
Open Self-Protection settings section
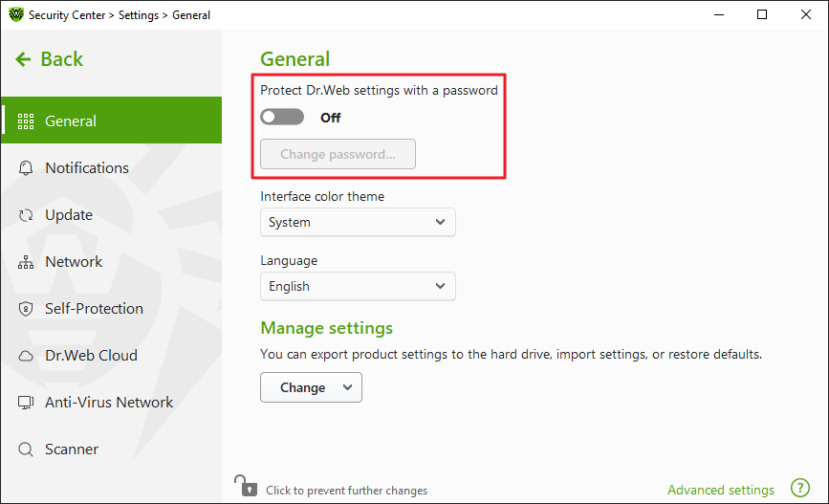[x=94, y=309]
